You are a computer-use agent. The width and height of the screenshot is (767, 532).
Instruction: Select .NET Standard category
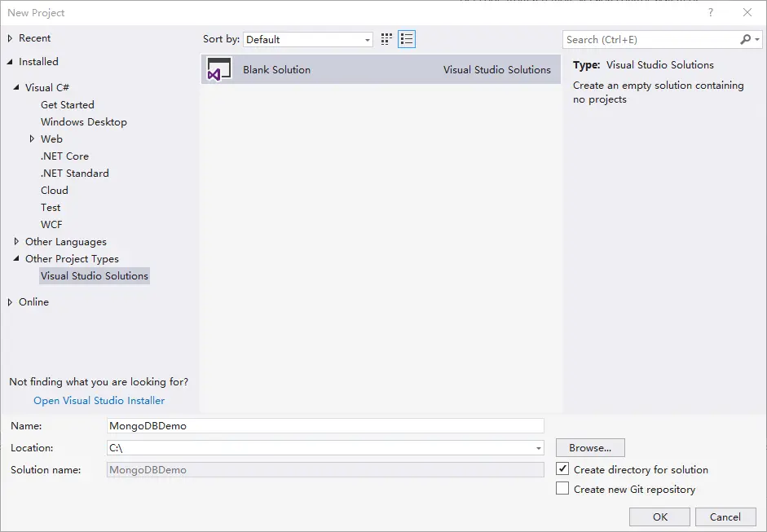click(75, 173)
